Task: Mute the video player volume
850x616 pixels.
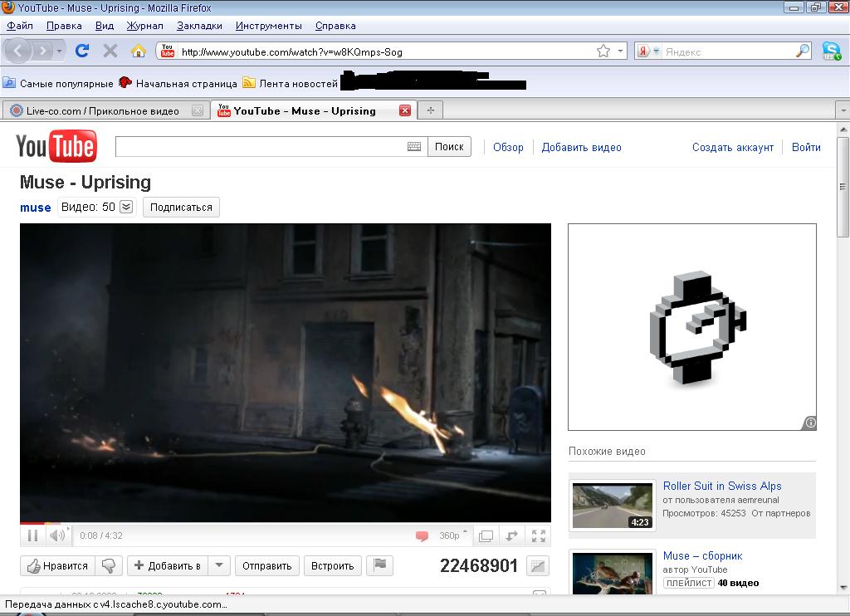Action: [x=56, y=535]
